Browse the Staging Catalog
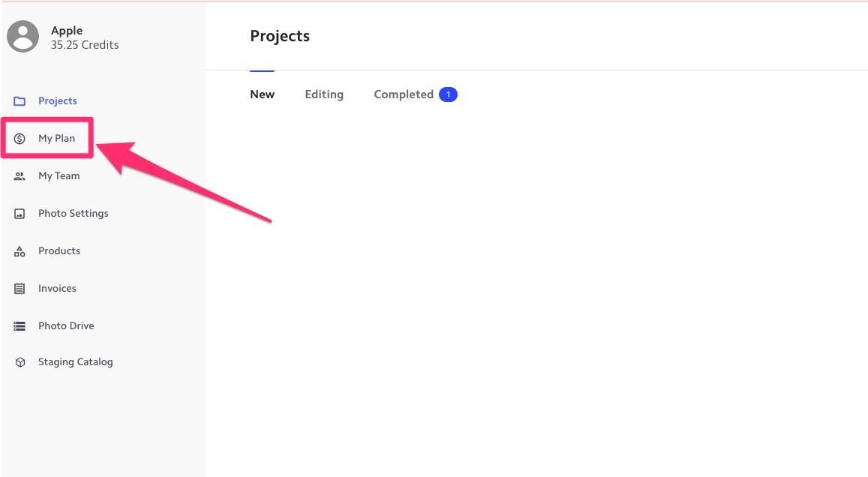This screenshot has height=477, width=868. [75, 362]
